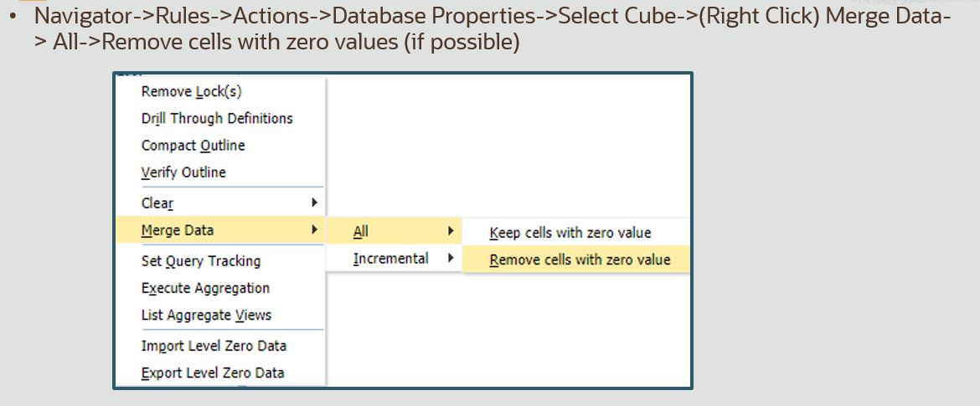Expand the arrow next to Incremental
Image resolution: width=980 pixels, height=406 pixels.
pyautogui.click(x=451, y=258)
